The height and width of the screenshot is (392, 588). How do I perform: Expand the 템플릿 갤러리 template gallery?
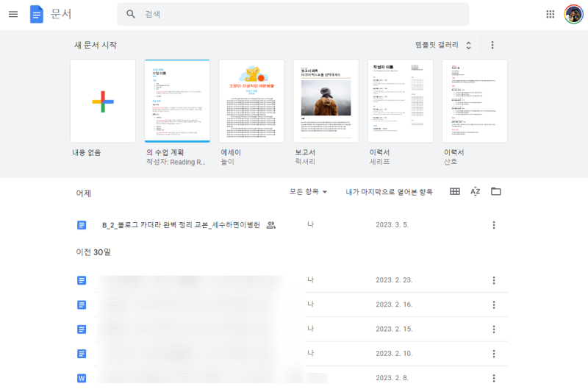[x=443, y=45]
